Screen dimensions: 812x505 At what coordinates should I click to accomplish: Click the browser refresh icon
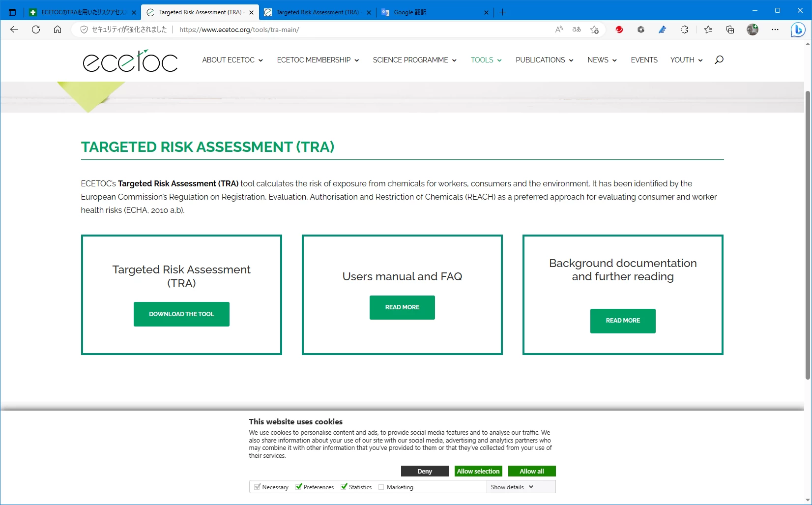click(36, 30)
